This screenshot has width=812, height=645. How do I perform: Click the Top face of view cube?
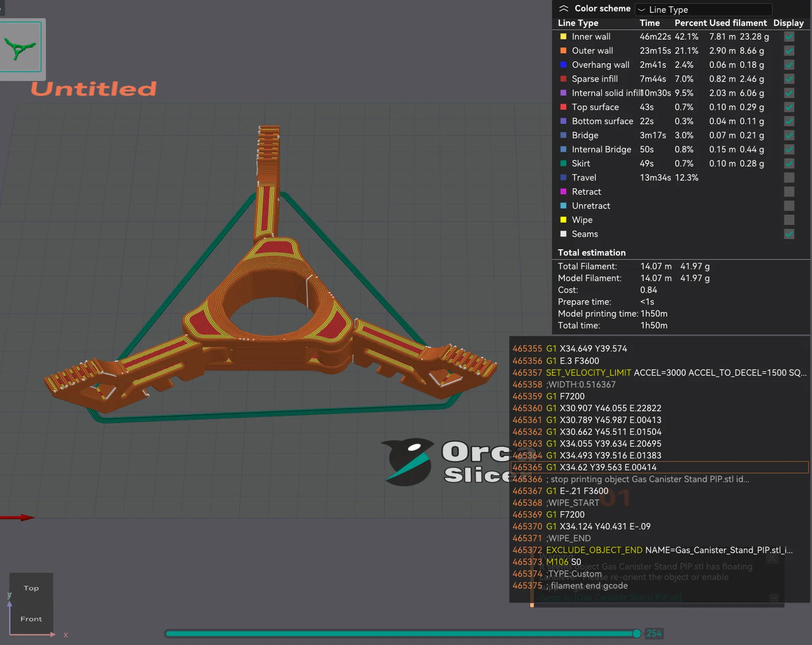[x=31, y=588]
